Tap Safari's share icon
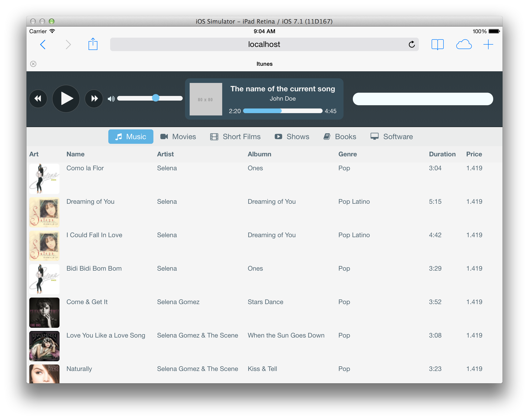 pyautogui.click(x=93, y=44)
